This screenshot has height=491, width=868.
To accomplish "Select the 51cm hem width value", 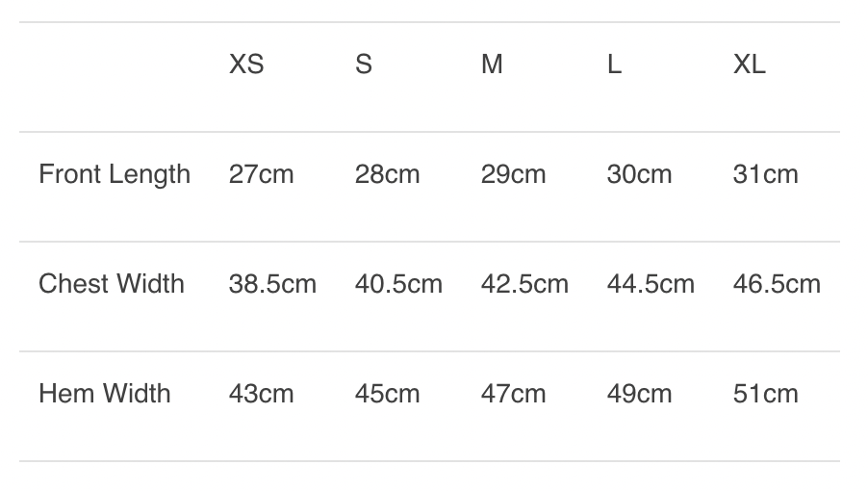I will [765, 394].
